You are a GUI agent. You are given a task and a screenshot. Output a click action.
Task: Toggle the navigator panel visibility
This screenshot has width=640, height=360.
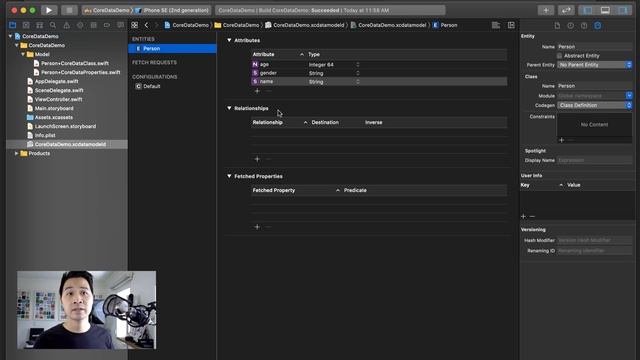click(x=588, y=10)
